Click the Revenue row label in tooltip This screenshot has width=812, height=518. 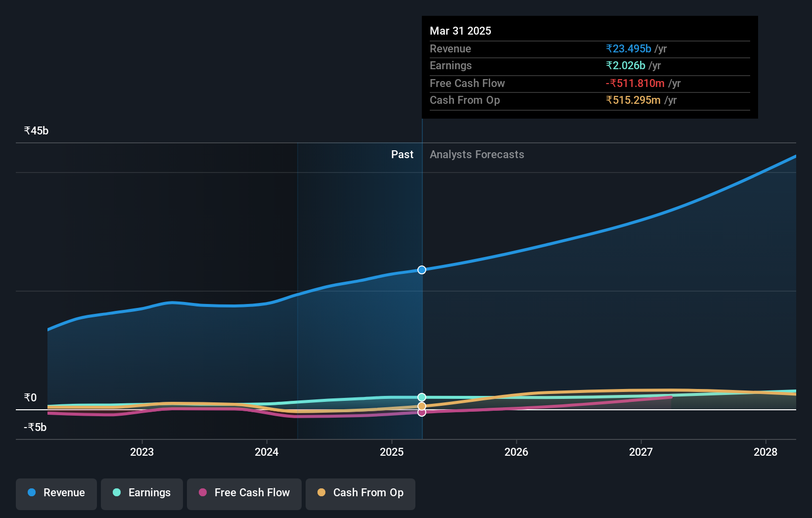click(450, 48)
